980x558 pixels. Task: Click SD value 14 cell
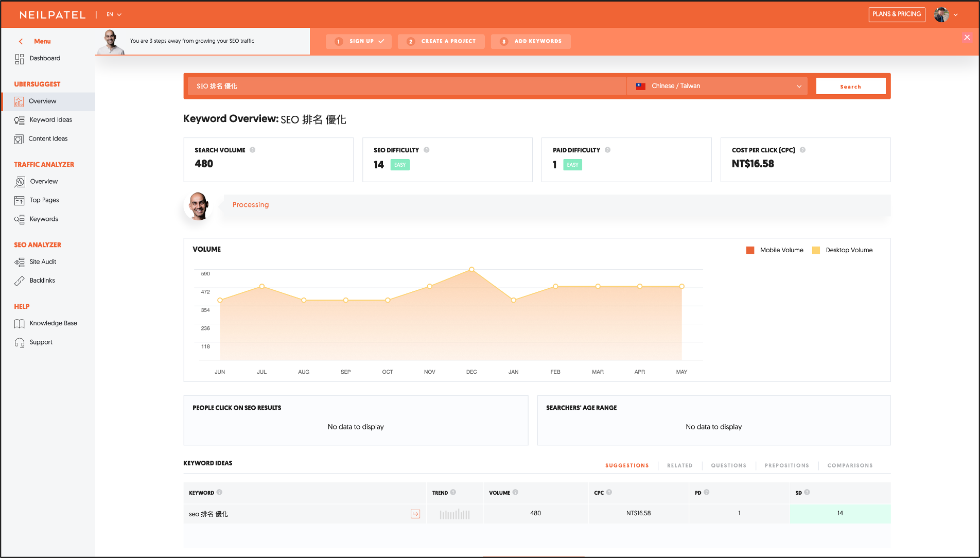[840, 513]
